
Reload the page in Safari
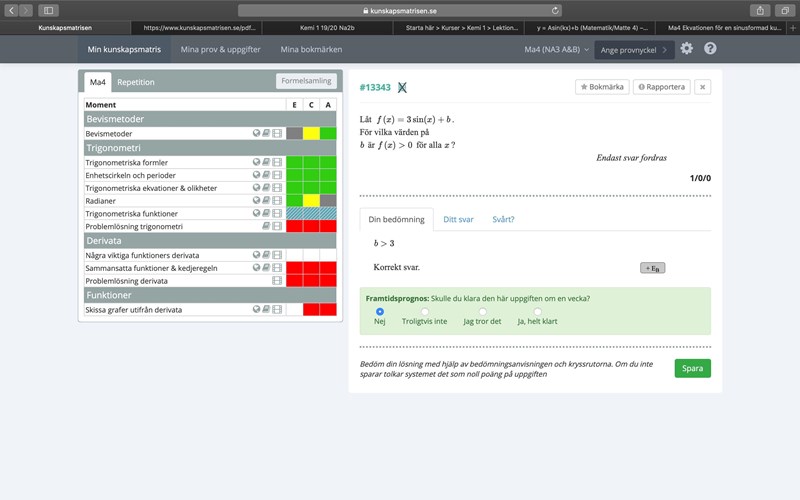coord(556,10)
